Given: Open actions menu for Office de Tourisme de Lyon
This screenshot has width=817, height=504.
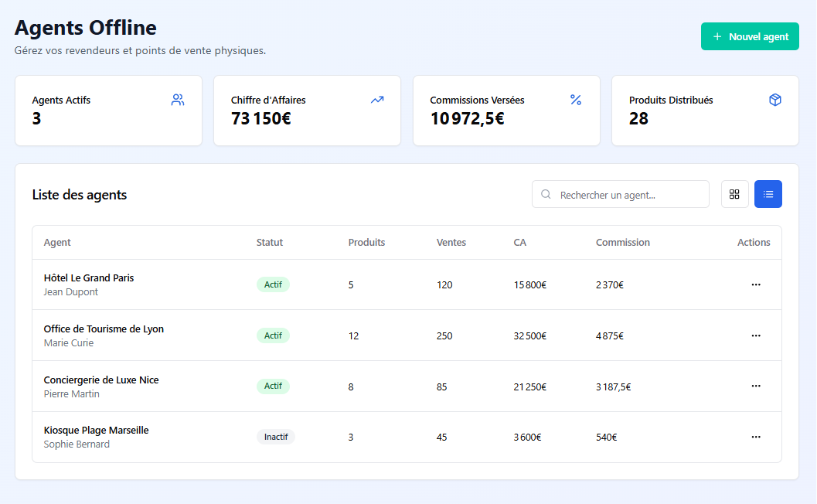Looking at the screenshot, I should 756,335.
